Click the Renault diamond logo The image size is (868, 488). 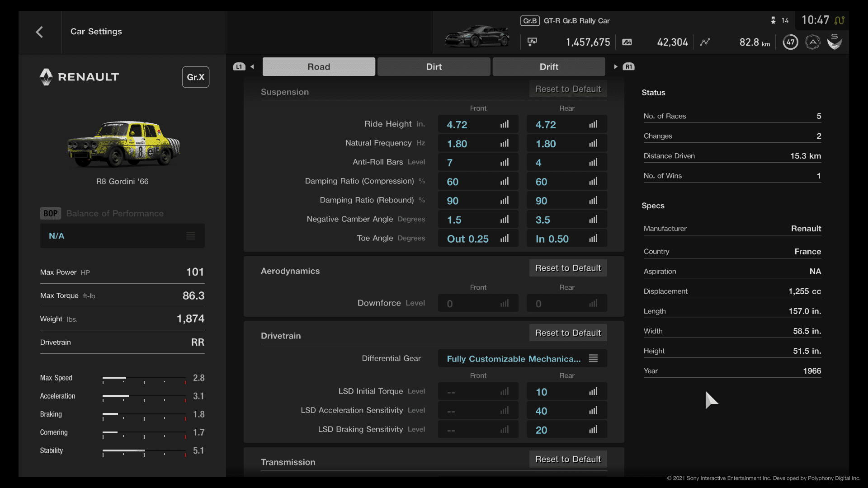coord(46,77)
